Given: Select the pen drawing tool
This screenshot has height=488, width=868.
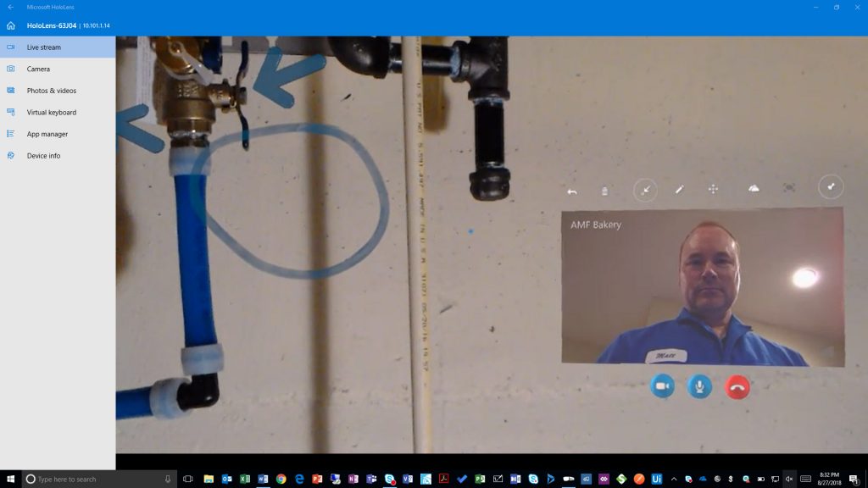Looking at the screenshot, I should click(x=679, y=190).
